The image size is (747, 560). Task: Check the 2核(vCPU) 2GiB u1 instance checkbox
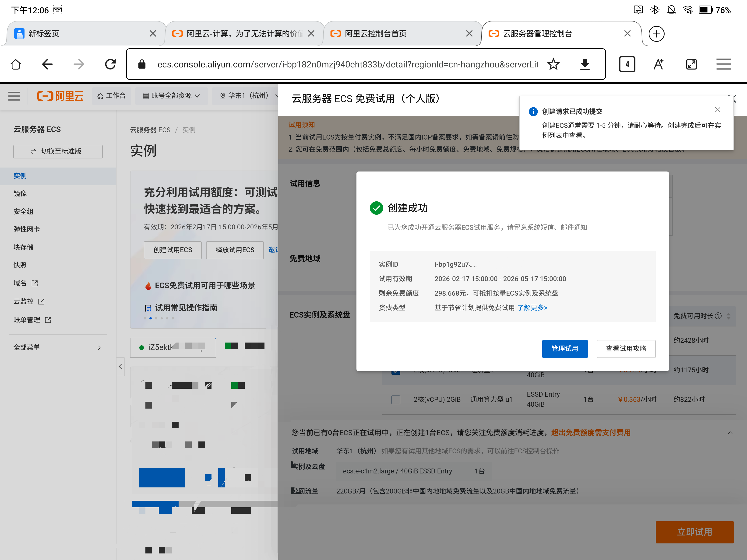(x=396, y=400)
